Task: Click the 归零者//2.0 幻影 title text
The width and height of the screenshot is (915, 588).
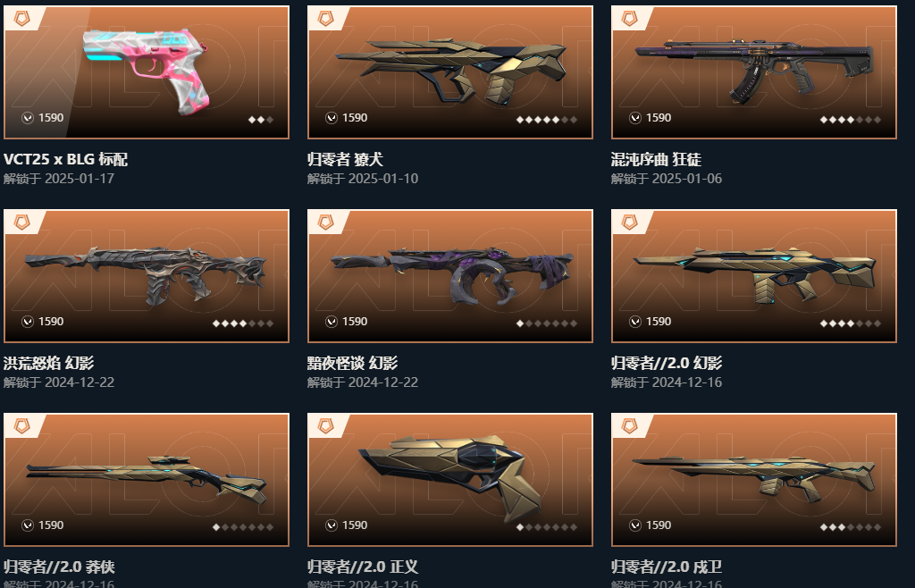Action: tap(667, 363)
